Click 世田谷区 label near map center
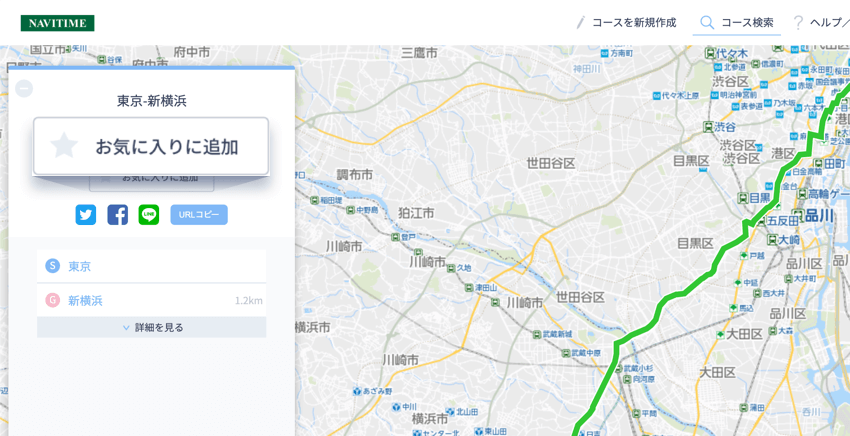Viewport: 850px width, 436px height. [x=551, y=164]
